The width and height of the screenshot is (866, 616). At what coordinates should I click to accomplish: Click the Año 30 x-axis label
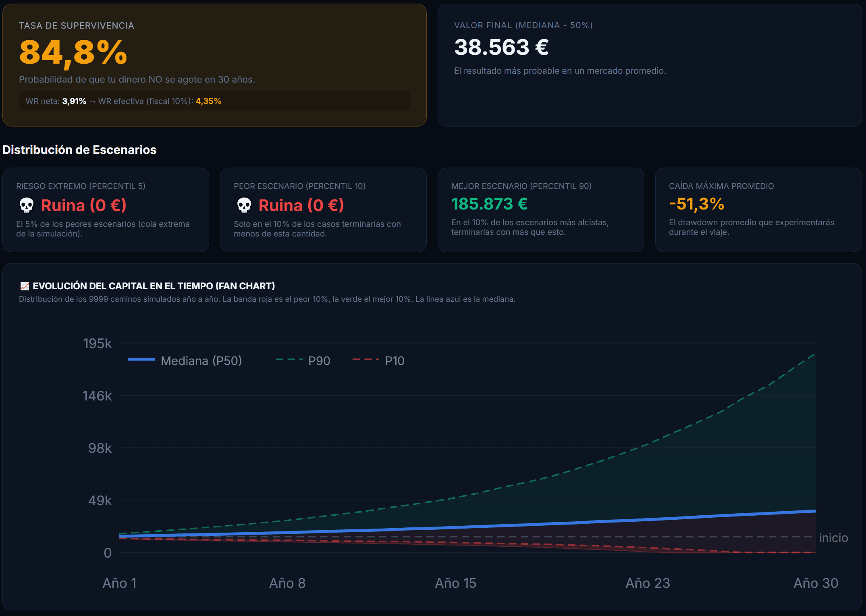pyautogui.click(x=816, y=583)
